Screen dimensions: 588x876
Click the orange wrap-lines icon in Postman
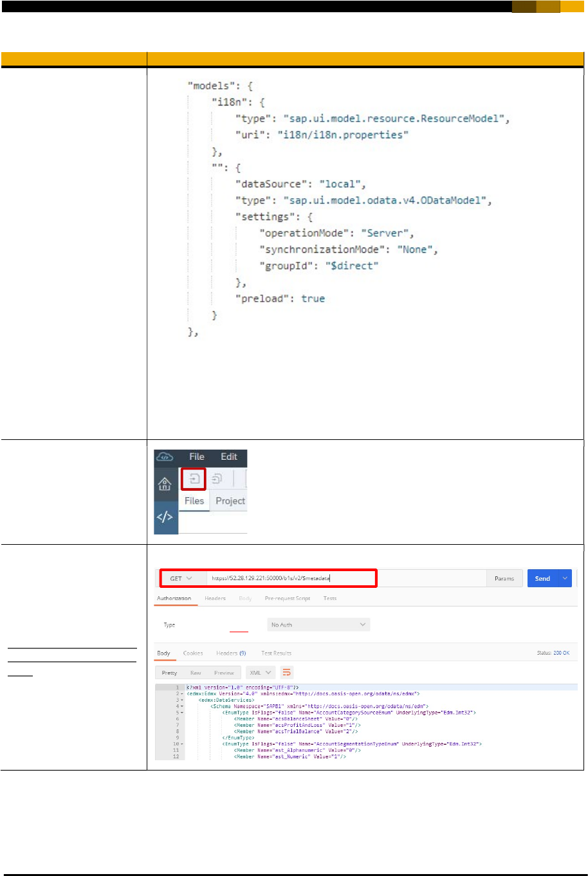coord(287,672)
